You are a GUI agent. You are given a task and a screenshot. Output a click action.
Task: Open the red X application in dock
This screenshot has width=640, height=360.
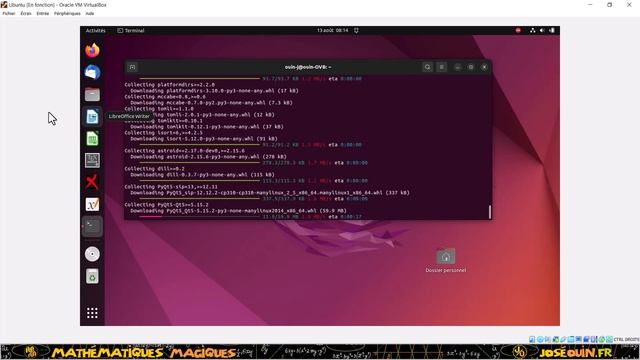(x=92, y=182)
